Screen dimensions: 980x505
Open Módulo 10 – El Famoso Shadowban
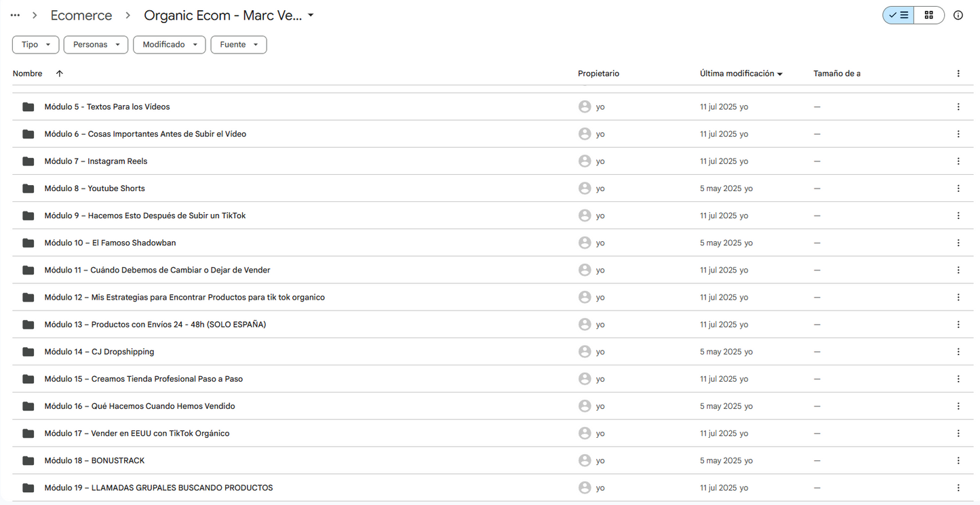point(110,243)
